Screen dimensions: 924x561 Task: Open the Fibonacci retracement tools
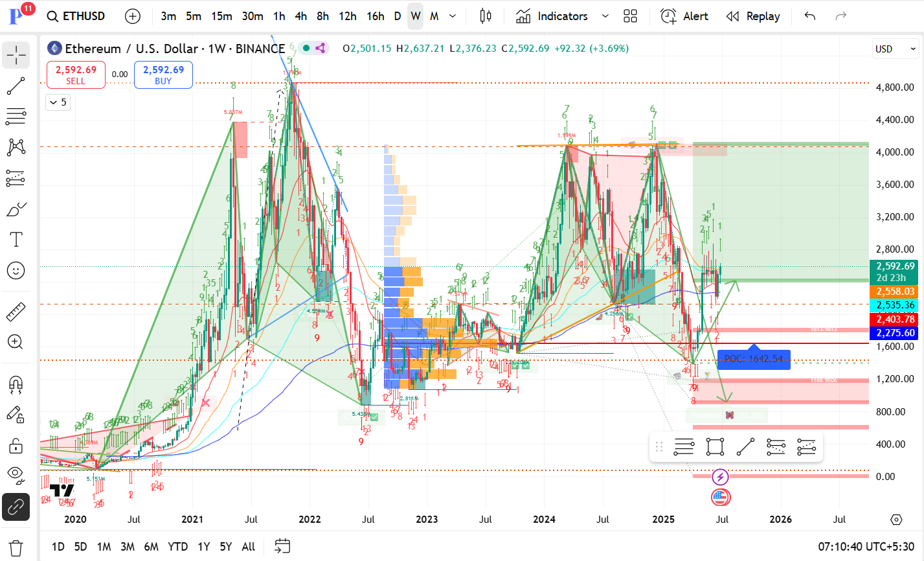point(16,117)
